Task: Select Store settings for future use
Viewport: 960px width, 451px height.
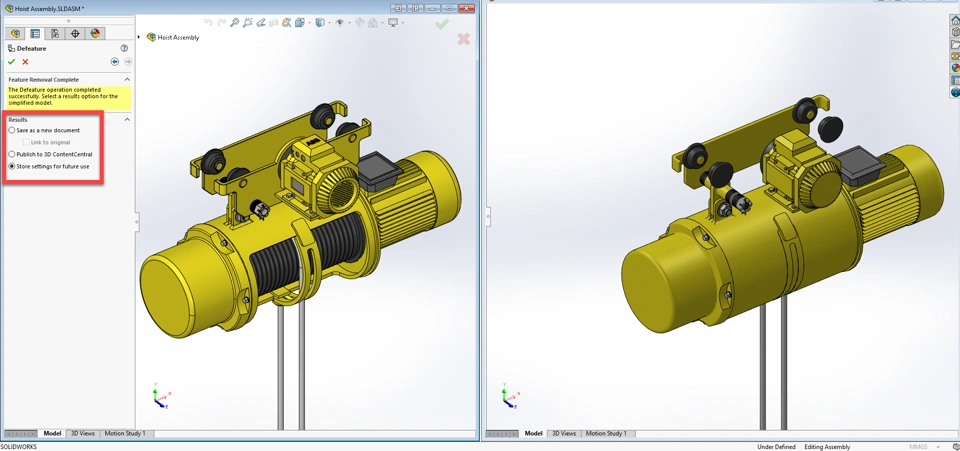Action: tap(49, 166)
